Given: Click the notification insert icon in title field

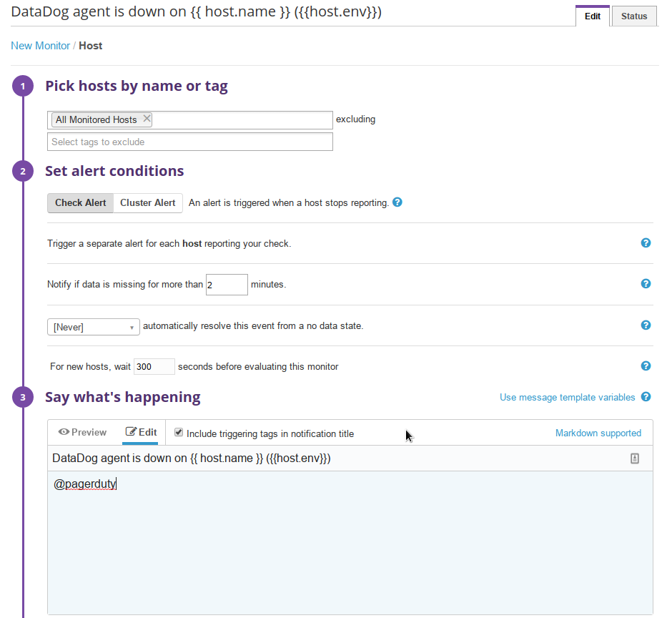Looking at the screenshot, I should pos(634,458).
